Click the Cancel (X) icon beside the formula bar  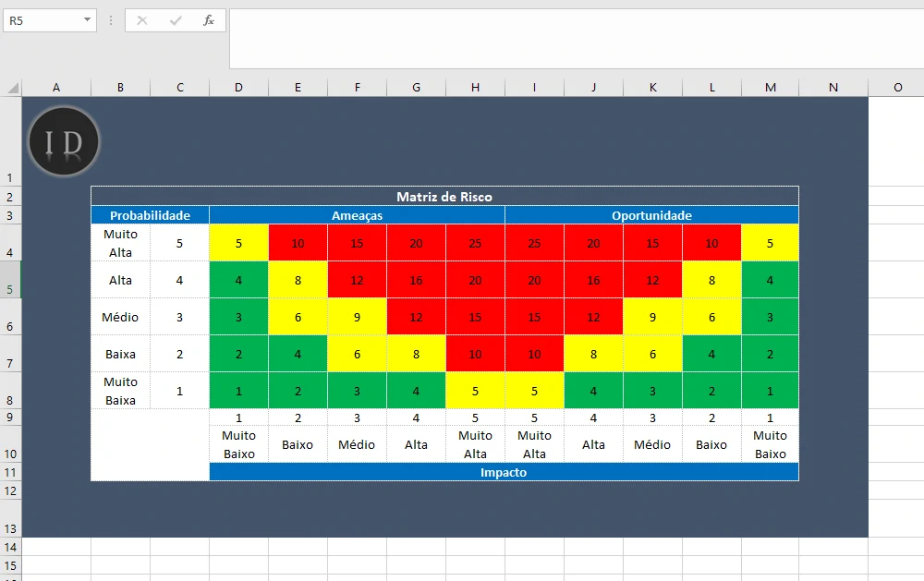pyautogui.click(x=141, y=20)
